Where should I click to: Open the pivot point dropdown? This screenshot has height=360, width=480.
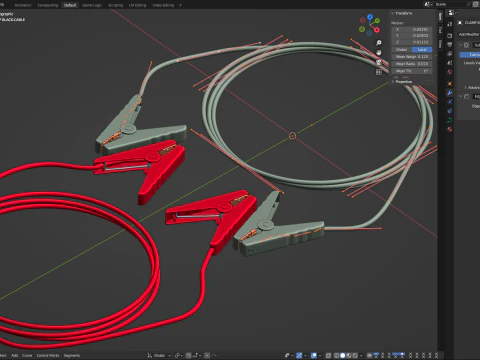(x=179, y=355)
